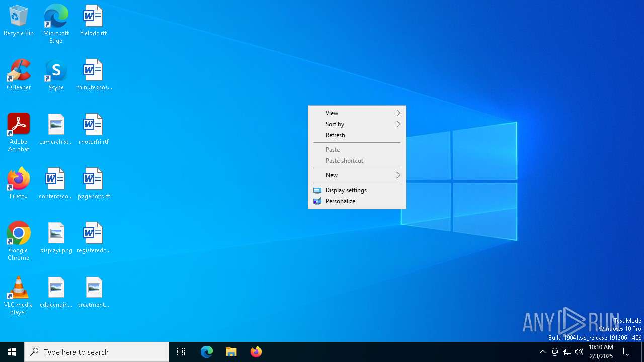644x362 pixels.
Task: Select the Adobe Acrobat desktop shortcut
Action: click(19, 133)
